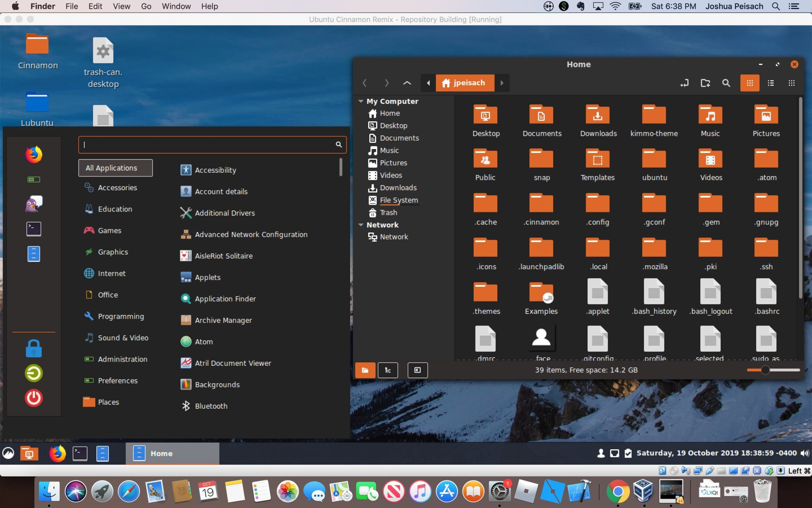
Task: Open search in the Home file manager toolbar
Action: [x=726, y=83]
